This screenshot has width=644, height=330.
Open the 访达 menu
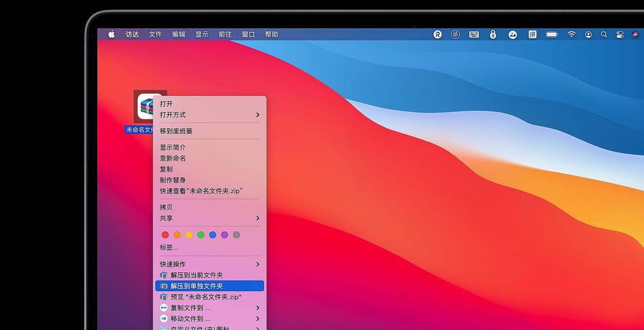[132, 35]
